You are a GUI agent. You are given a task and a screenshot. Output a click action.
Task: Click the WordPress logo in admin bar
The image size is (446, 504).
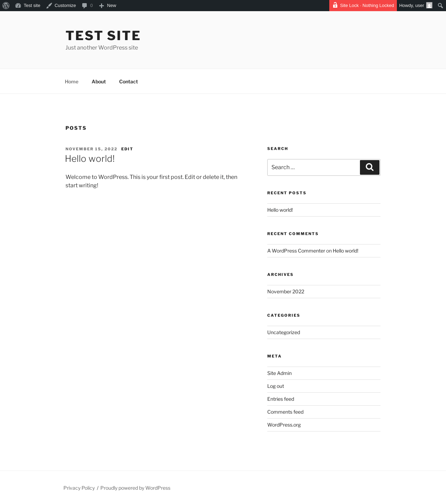(6, 6)
